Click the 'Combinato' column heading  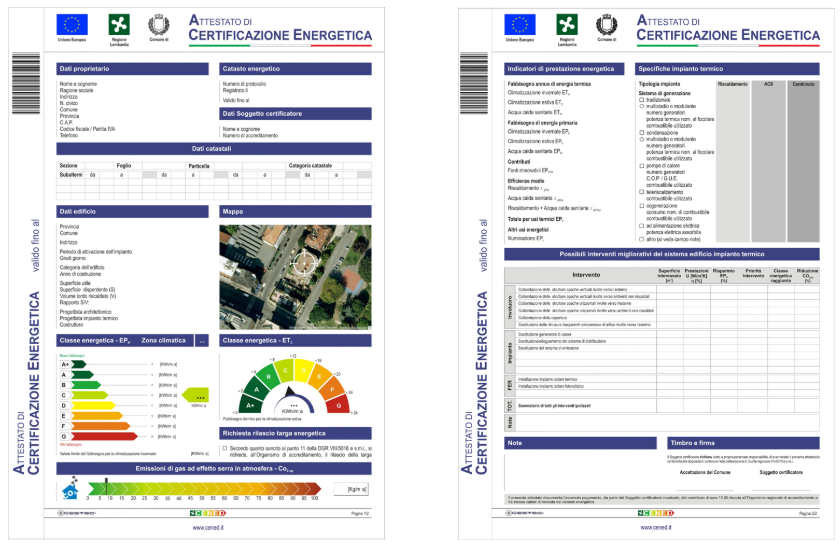[803, 84]
